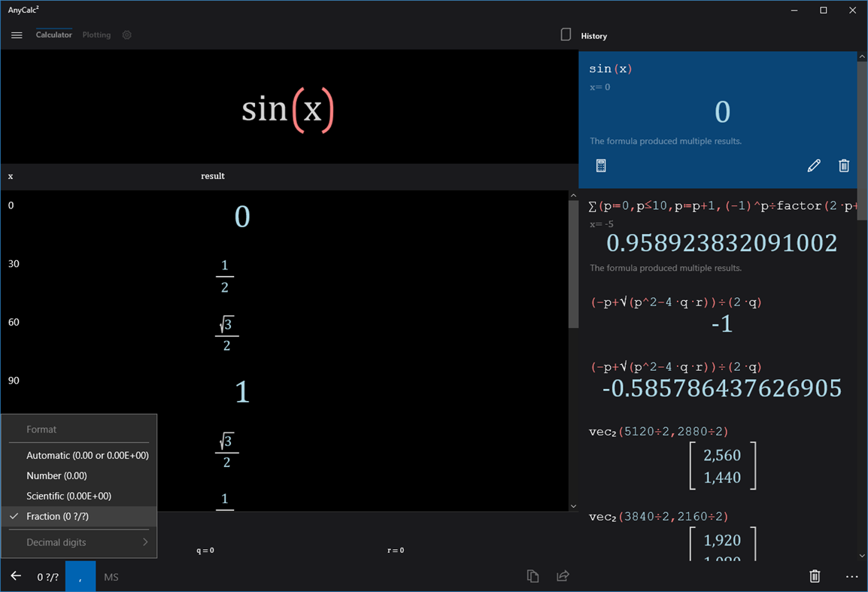Screen dimensions: 868x592
Task: Clear entries with the bottom-right trash icon
Action: (x=815, y=575)
